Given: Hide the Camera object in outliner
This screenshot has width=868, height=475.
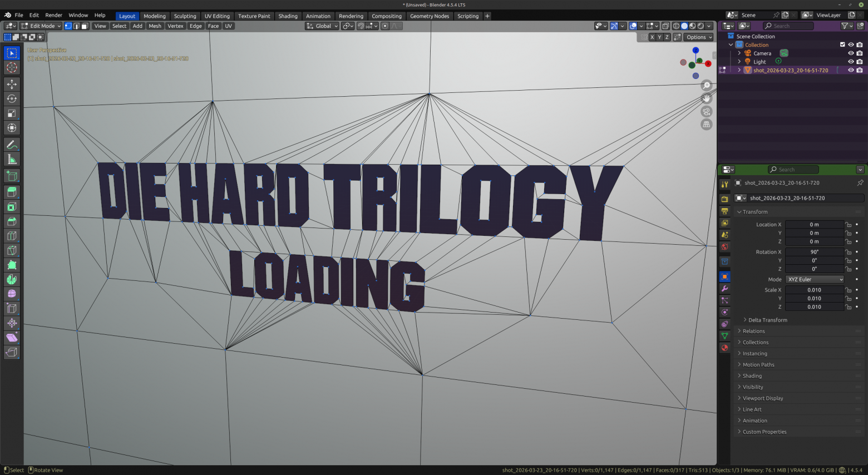Looking at the screenshot, I should click(x=851, y=53).
